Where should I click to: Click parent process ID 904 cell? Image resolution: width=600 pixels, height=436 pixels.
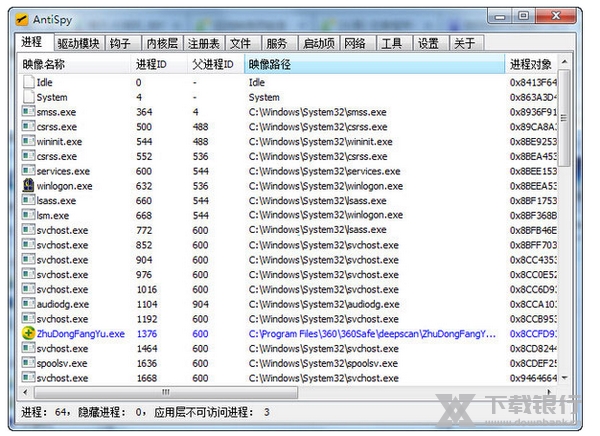(x=201, y=304)
